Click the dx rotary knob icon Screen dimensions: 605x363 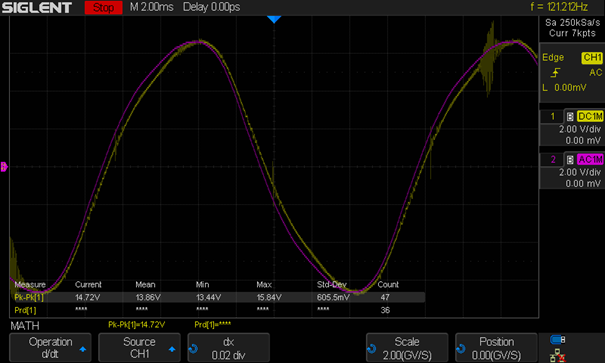coord(193,348)
